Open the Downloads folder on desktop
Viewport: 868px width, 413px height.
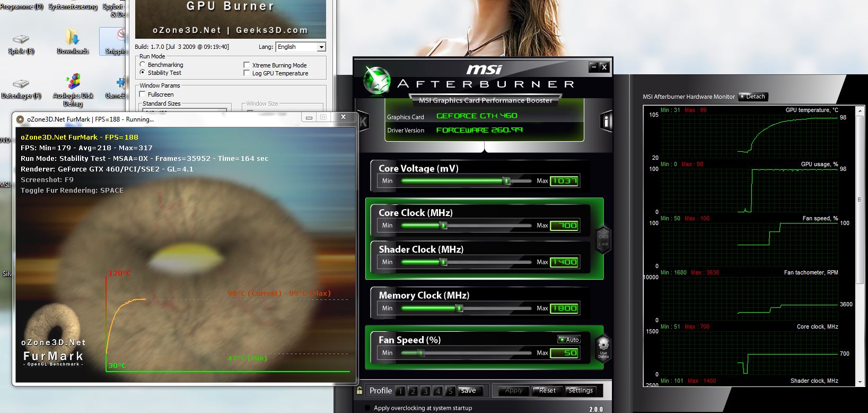coord(73,42)
